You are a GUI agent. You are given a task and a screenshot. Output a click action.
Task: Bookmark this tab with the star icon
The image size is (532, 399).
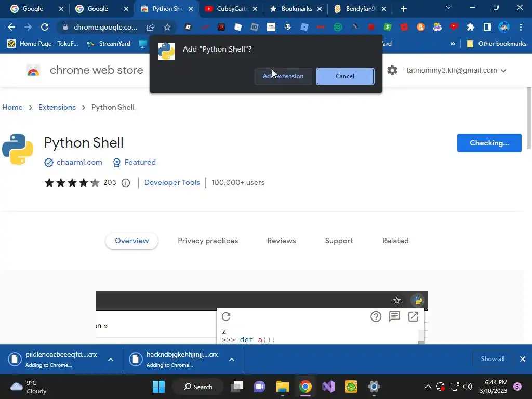pos(167,27)
